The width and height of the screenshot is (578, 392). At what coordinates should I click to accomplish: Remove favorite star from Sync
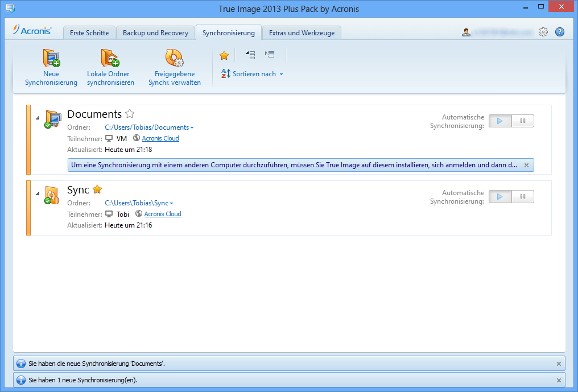click(x=97, y=189)
